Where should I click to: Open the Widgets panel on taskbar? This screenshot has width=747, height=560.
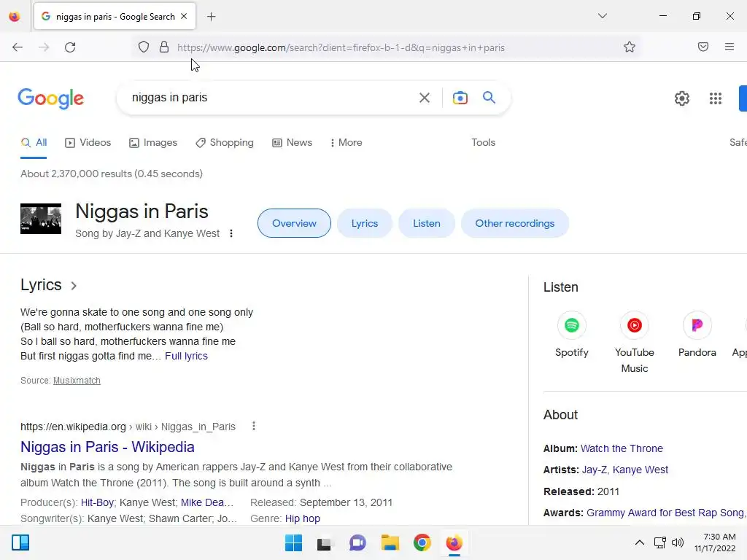pos(20,542)
